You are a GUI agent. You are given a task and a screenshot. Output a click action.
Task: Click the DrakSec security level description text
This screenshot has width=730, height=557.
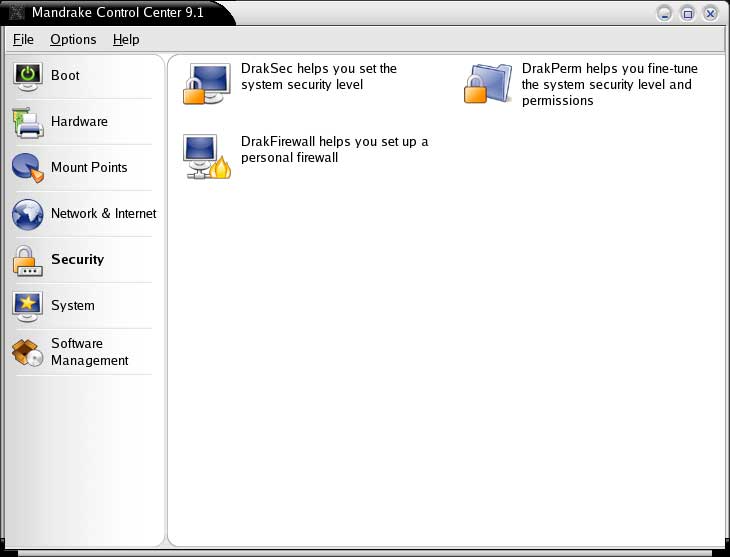point(318,77)
